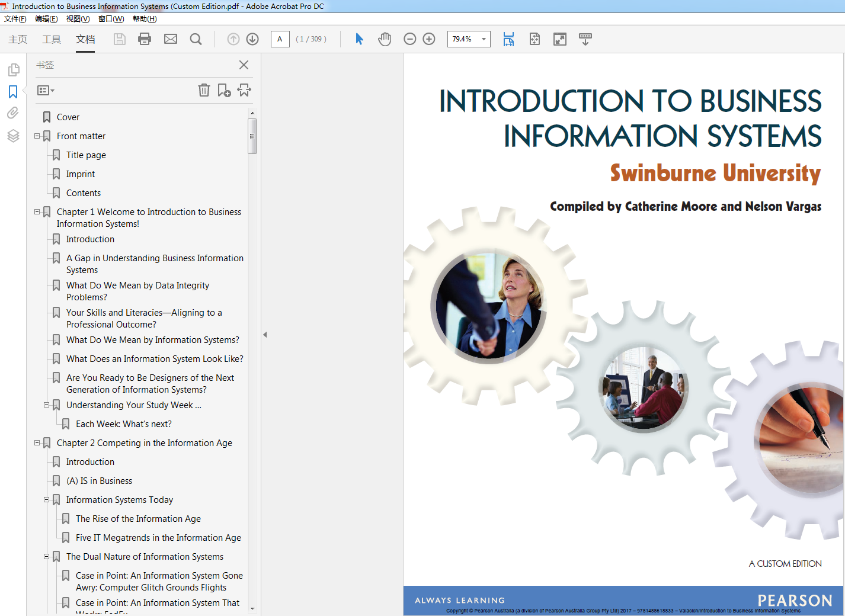Open the 窗口(W) menu
Image resolution: width=845 pixels, height=616 pixels.
[111, 19]
